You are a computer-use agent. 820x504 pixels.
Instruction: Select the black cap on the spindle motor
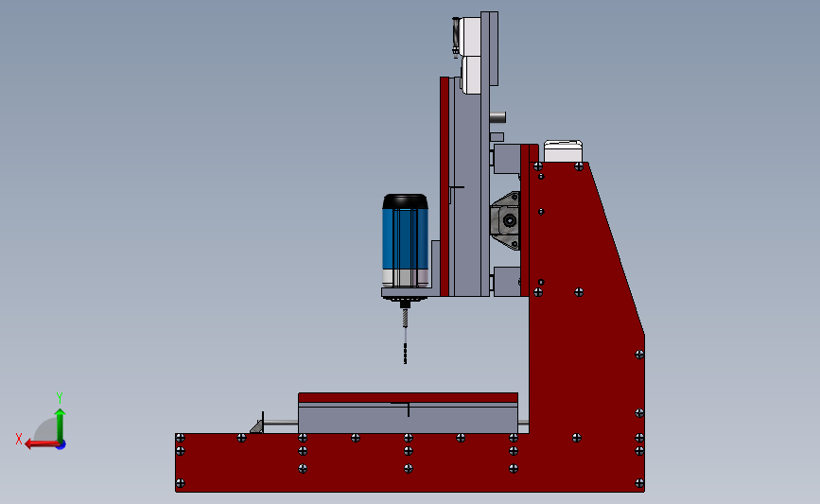point(405,201)
